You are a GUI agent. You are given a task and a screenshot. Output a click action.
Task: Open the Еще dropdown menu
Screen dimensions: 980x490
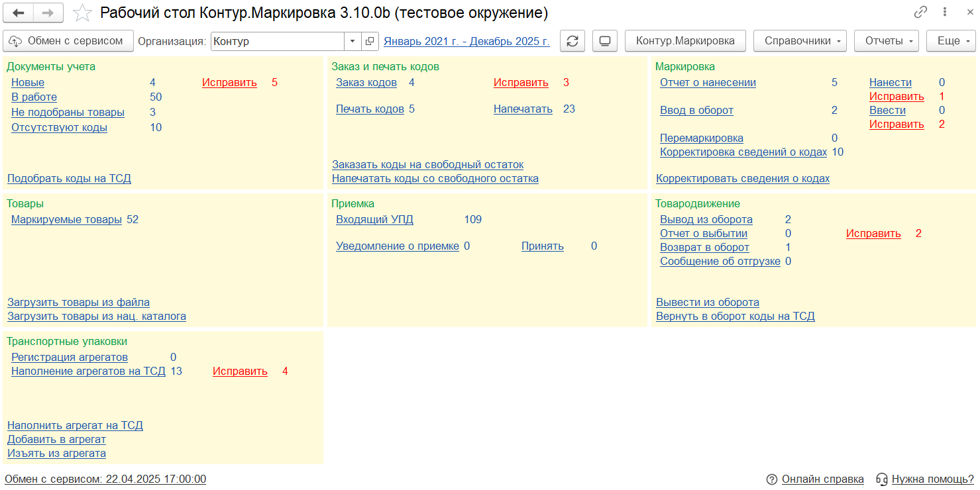(952, 41)
